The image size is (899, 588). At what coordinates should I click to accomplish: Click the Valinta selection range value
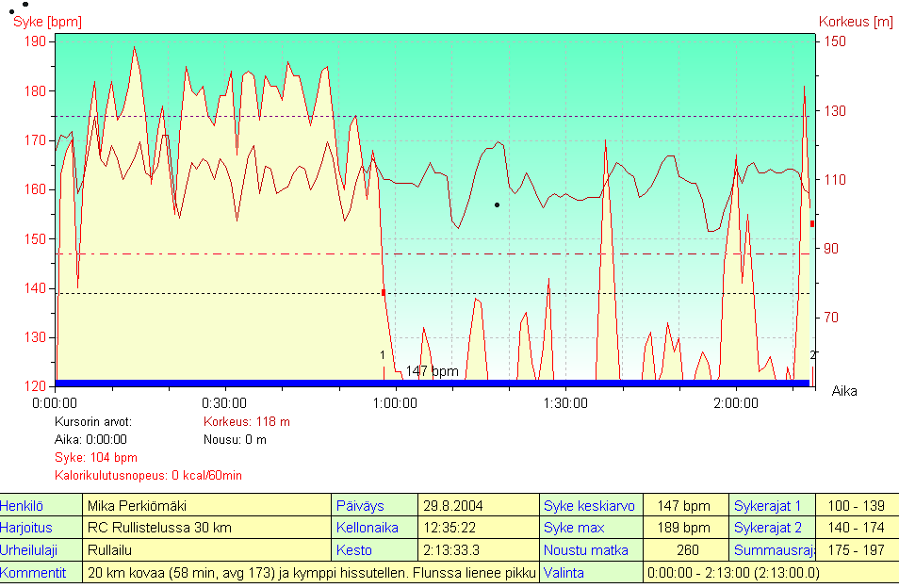click(732, 573)
